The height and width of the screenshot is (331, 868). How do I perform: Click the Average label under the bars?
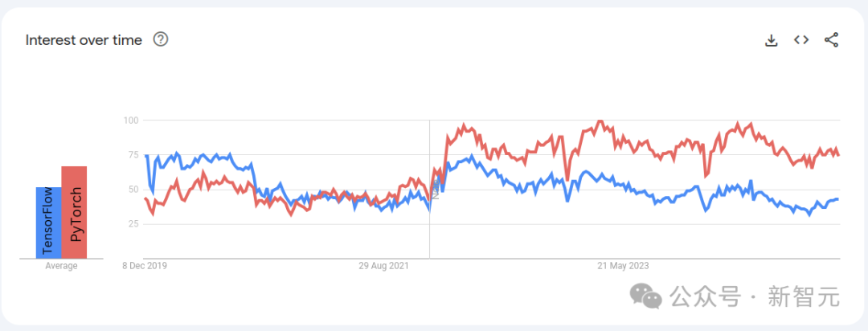61,266
